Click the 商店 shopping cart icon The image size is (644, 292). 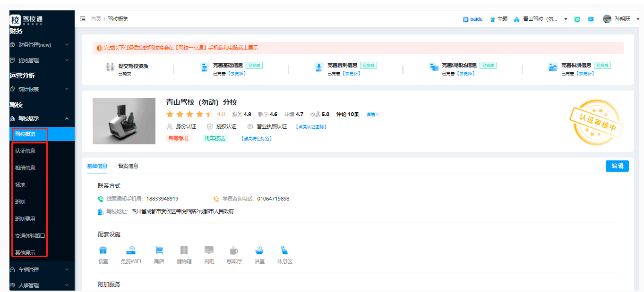coord(159,250)
